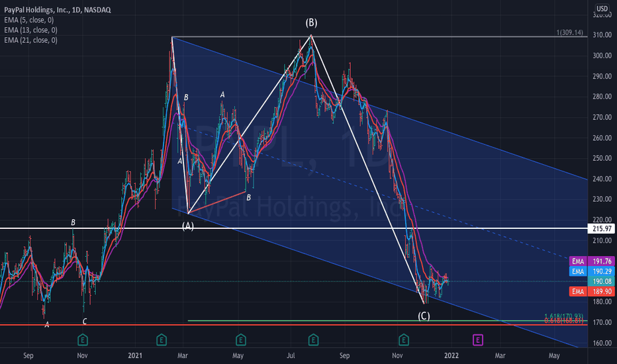Click the Jul time axis label

click(x=291, y=355)
